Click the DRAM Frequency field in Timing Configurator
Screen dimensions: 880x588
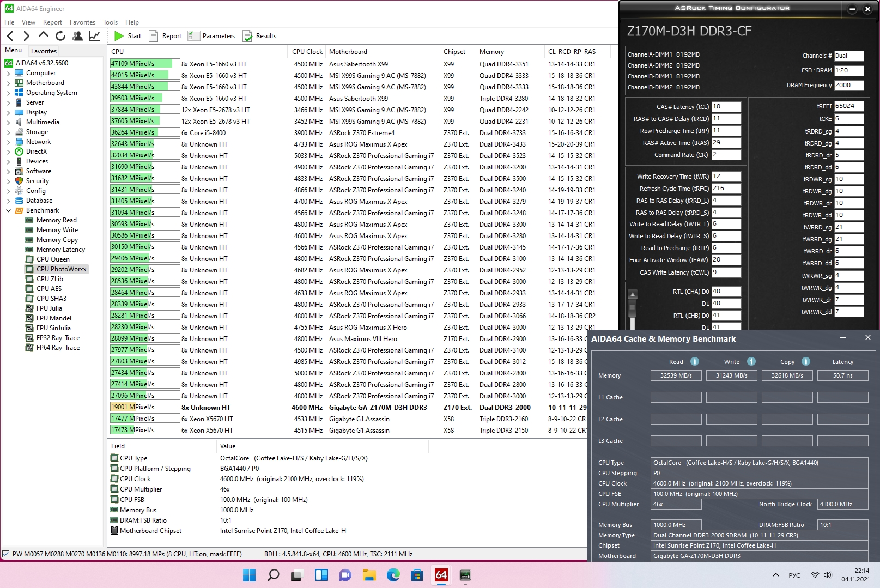pyautogui.click(x=849, y=85)
